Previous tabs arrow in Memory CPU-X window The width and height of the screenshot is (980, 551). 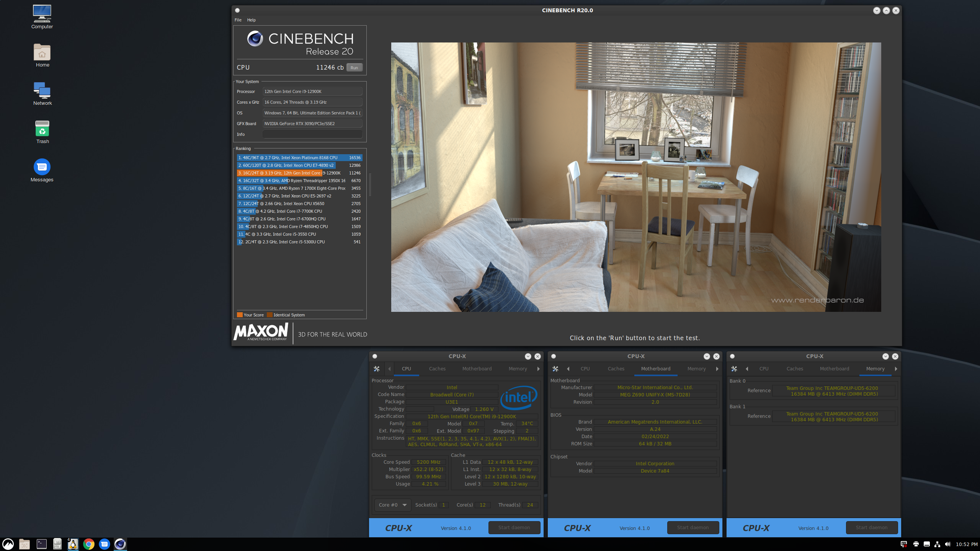pos(747,369)
